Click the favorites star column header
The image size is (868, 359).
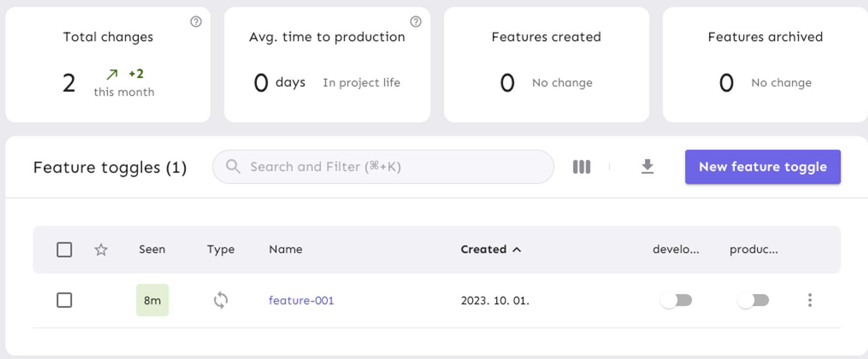point(101,250)
